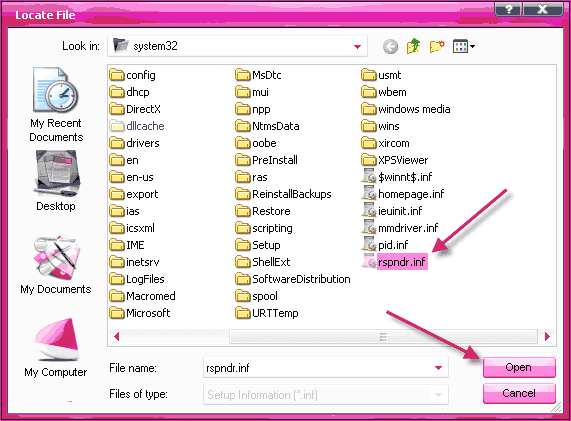This screenshot has height=421, width=571.
Task: Click the Back navigation arrow icon
Action: point(390,47)
